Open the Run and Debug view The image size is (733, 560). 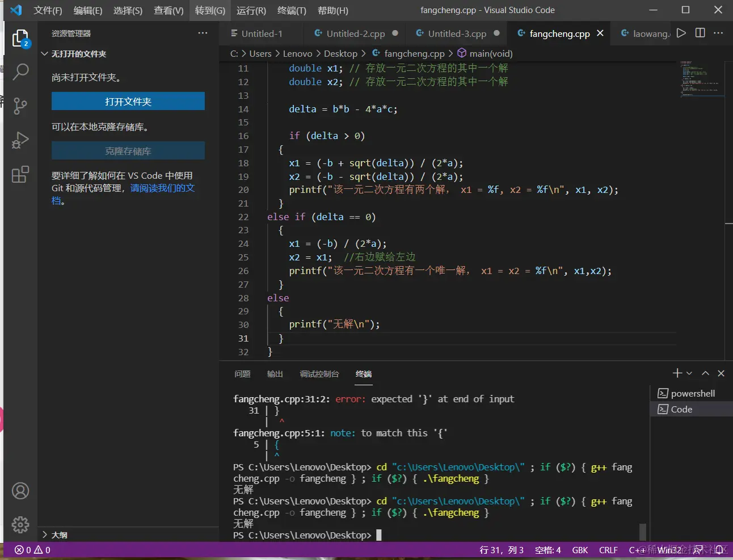click(x=20, y=140)
